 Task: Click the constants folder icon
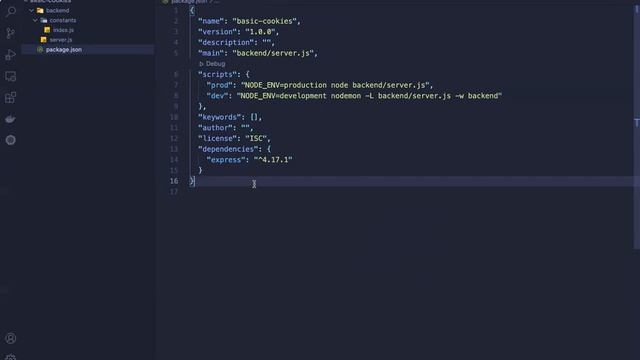pos(44,20)
